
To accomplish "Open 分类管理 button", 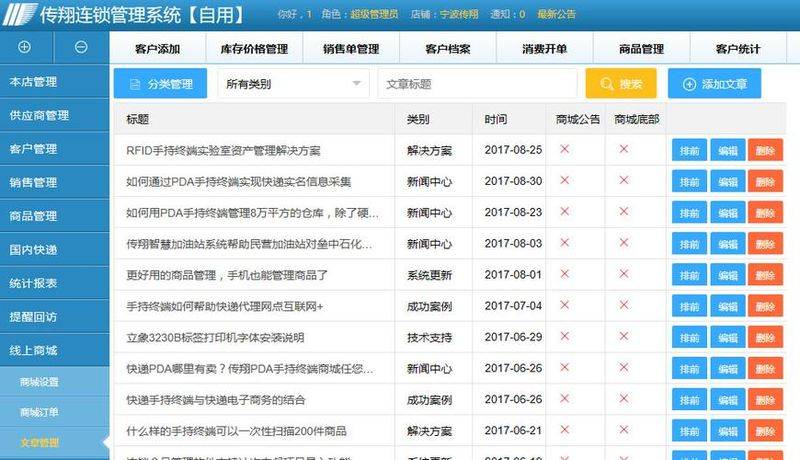I will pyautogui.click(x=160, y=84).
